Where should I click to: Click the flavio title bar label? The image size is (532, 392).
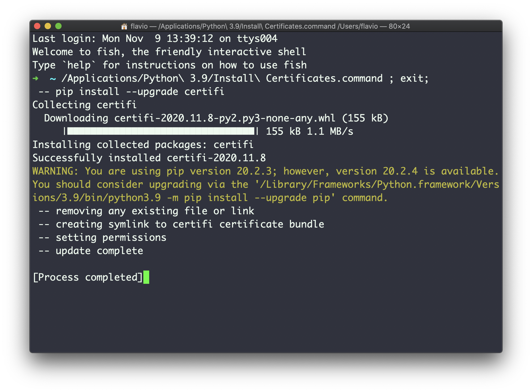139,26
